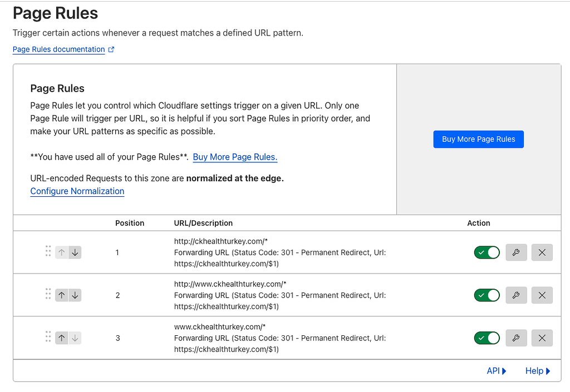This screenshot has width=570, height=392.
Task: Move rule 3 up one position
Action: pyautogui.click(x=62, y=338)
